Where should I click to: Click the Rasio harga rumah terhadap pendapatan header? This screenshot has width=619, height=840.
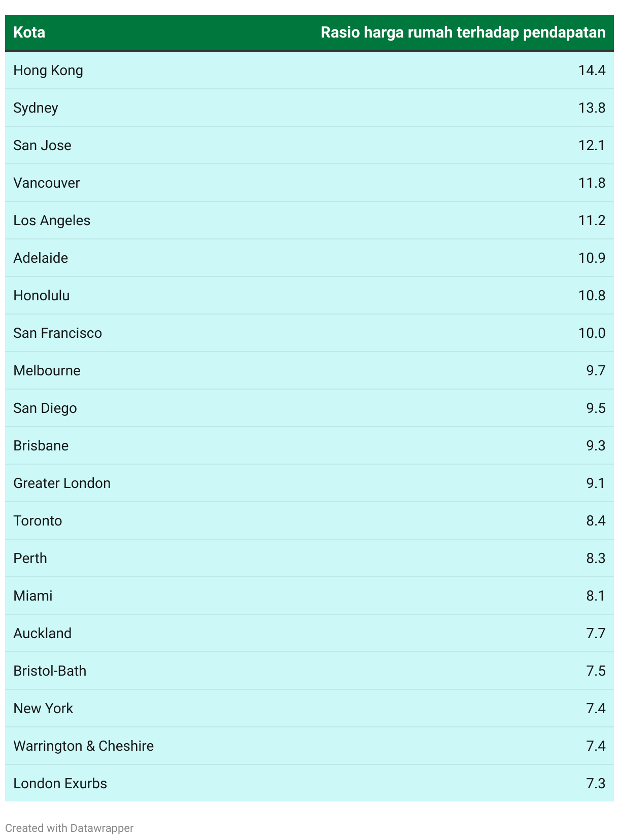463,32
